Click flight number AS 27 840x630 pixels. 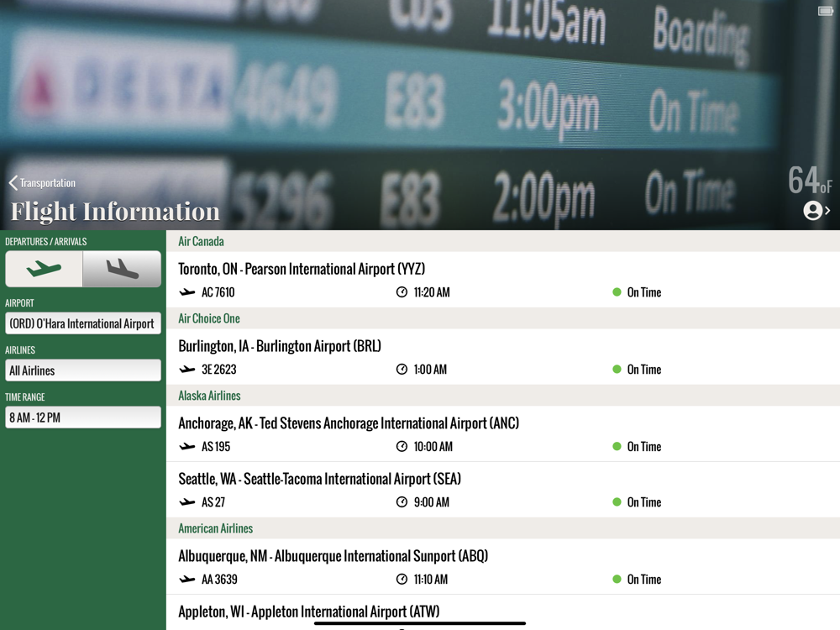[x=213, y=502]
